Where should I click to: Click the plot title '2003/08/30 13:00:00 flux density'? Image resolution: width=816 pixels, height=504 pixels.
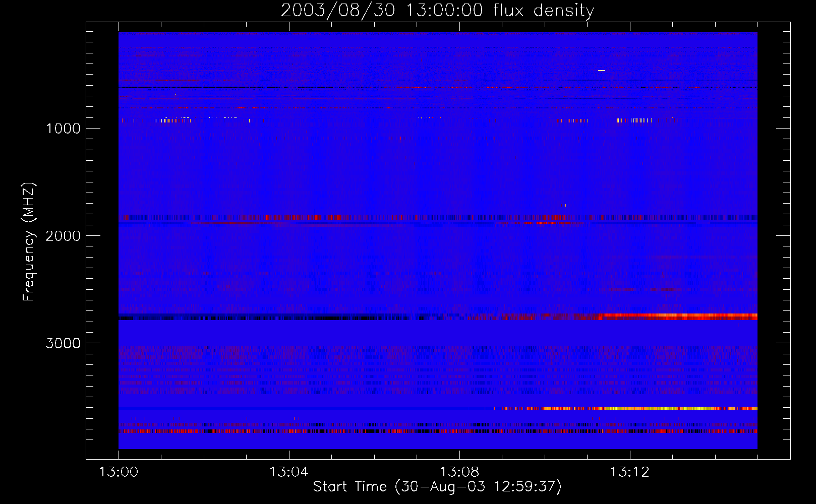coord(437,10)
